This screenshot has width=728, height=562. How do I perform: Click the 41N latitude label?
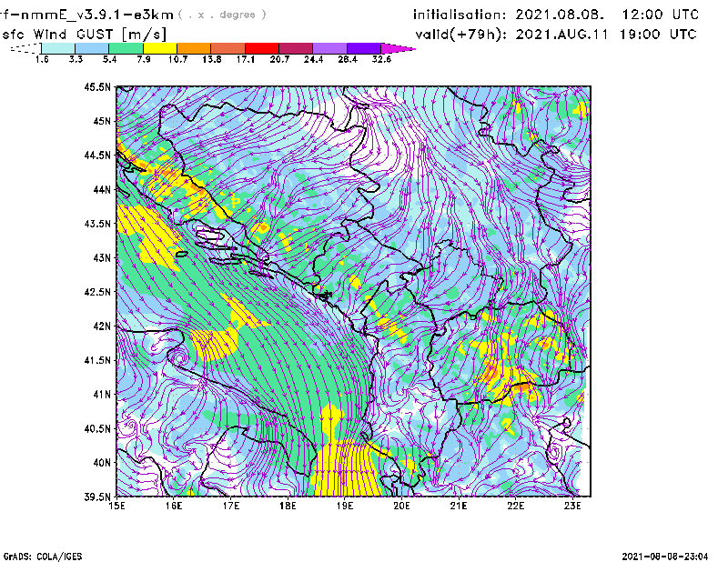(102, 395)
